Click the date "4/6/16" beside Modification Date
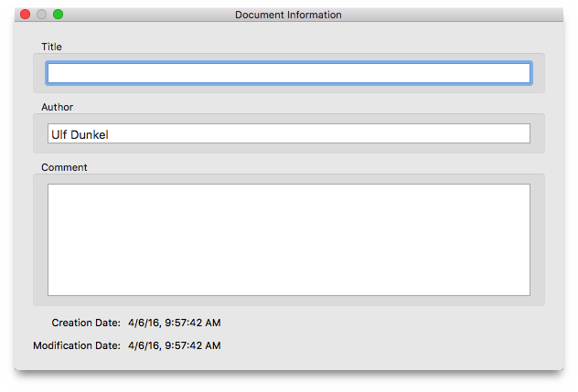578x392 pixels. 144,345
